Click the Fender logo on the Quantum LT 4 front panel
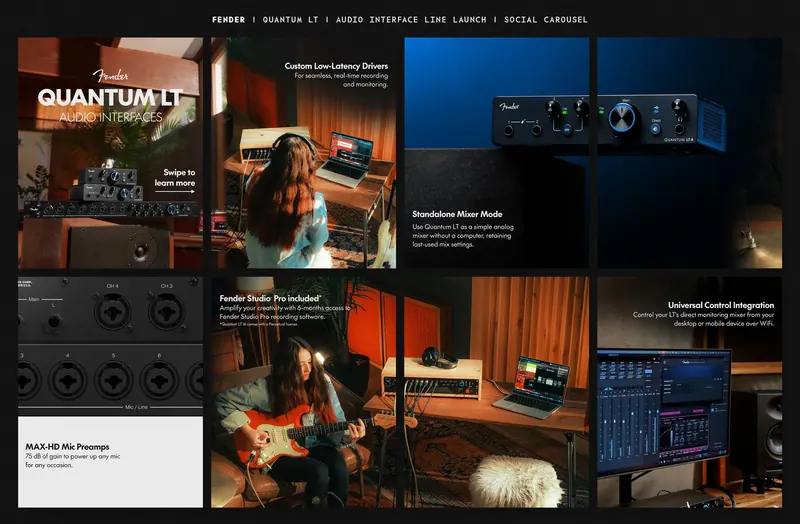The image size is (800, 524). click(x=509, y=107)
